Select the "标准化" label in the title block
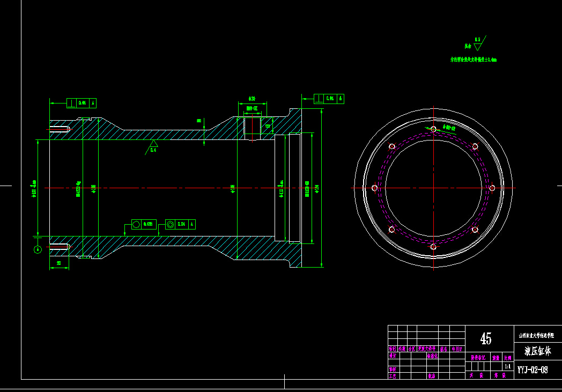Viewport: 562px width, 392px height. click(x=433, y=356)
